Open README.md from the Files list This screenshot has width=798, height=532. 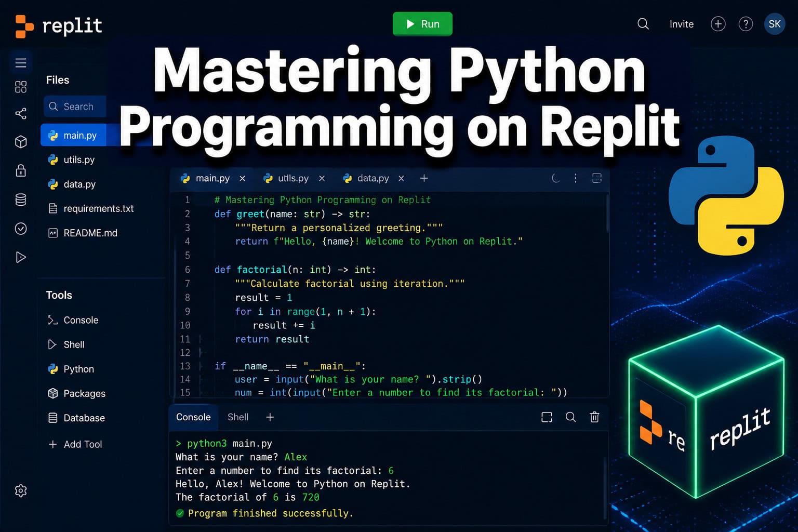[x=83, y=233]
